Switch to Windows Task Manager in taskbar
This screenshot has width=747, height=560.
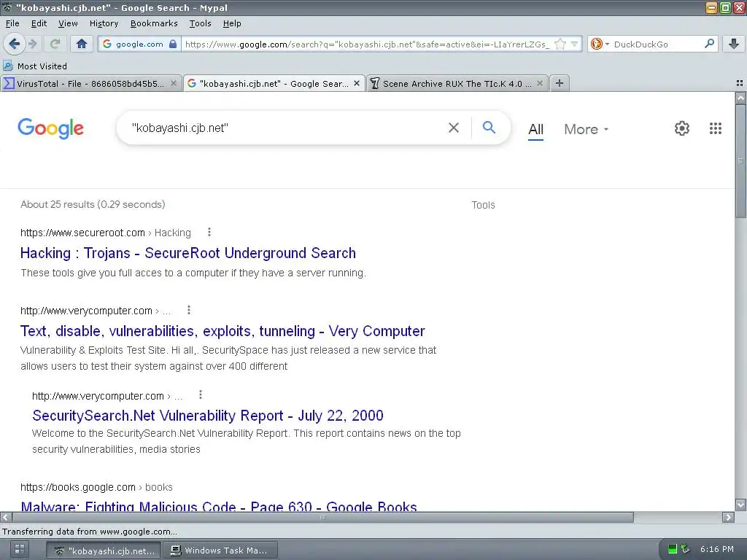point(220,551)
